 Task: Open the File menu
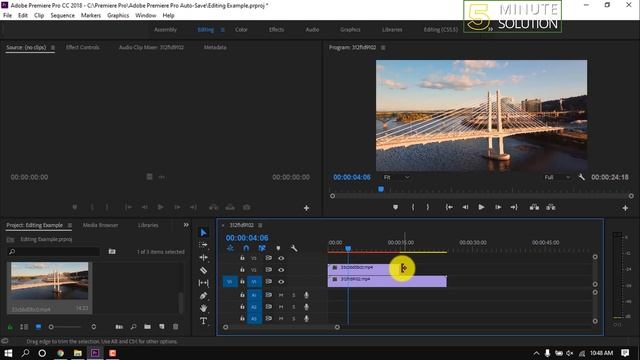click(7, 16)
